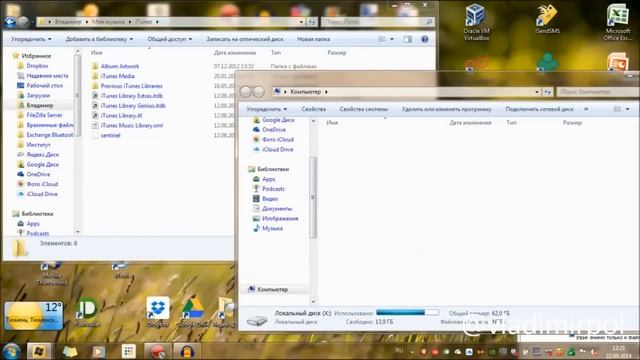Image resolution: width=640 pixels, height=360 pixels.
Task: Open Документы library in Компьютер window sidebar
Action: pos(277,208)
